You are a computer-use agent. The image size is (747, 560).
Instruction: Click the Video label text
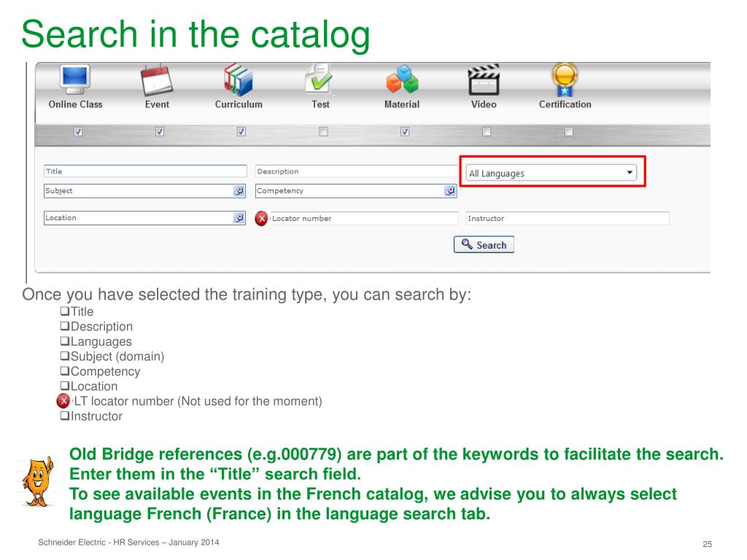[484, 104]
